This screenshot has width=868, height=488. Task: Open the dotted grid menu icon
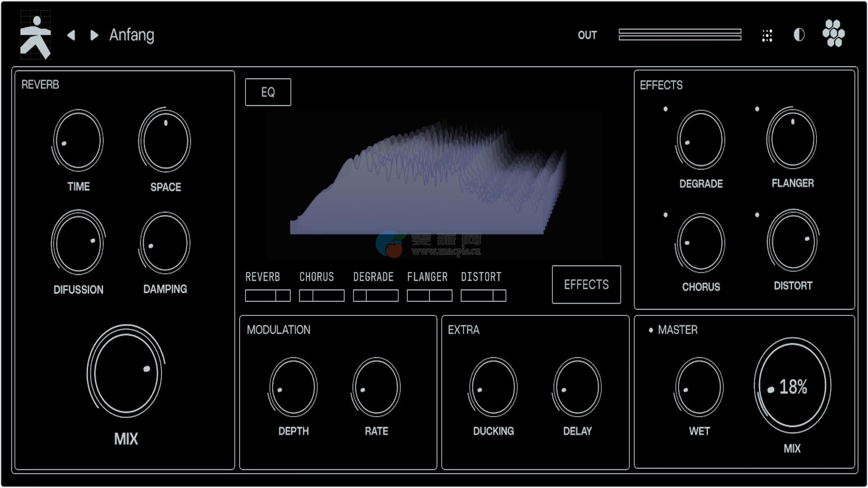(767, 36)
